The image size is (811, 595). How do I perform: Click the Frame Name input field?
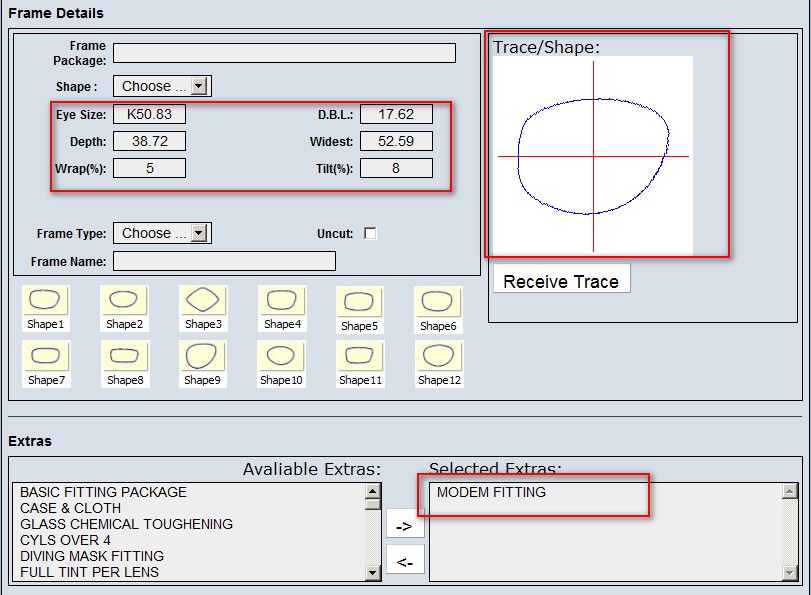[x=224, y=261]
